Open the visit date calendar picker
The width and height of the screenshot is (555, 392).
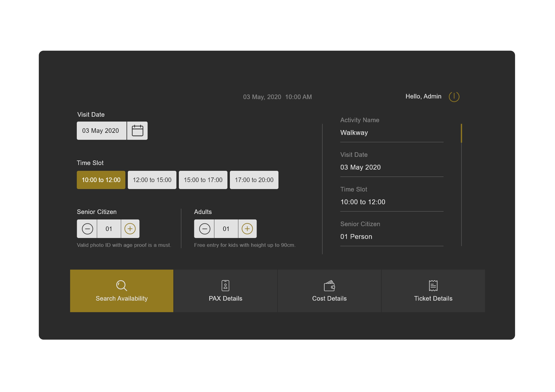137,131
